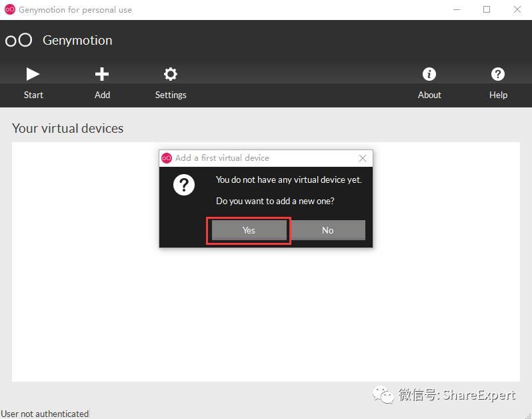Click the Genymotion window title bar icon
The width and height of the screenshot is (532, 419).
[x=10, y=9]
